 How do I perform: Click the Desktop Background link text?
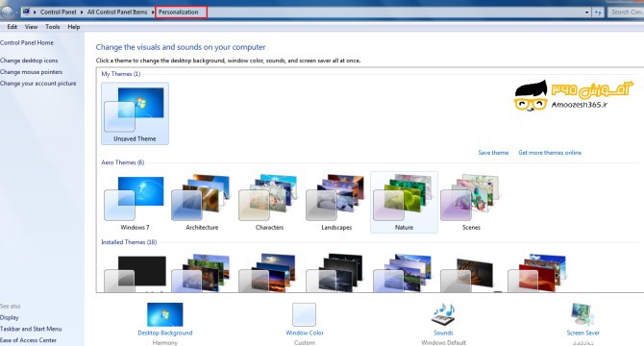[x=165, y=333]
